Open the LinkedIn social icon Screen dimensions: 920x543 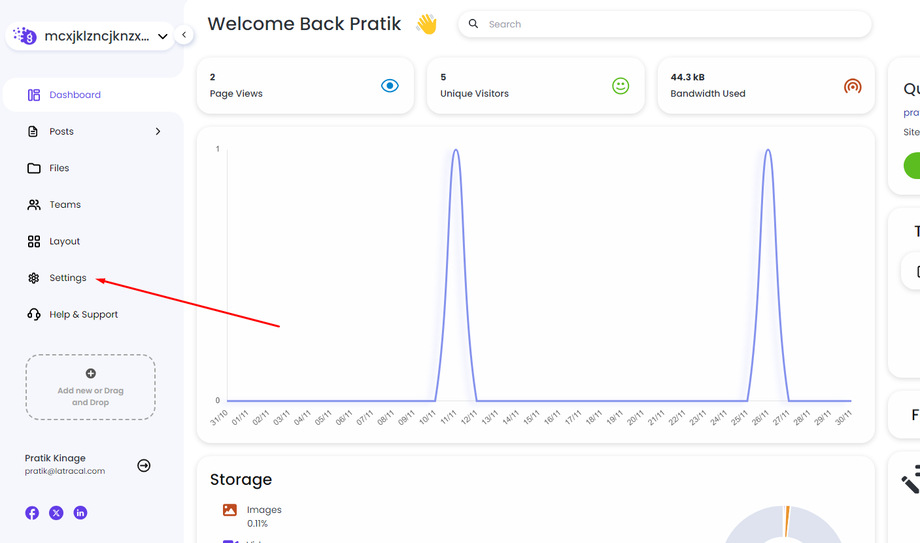click(80, 513)
